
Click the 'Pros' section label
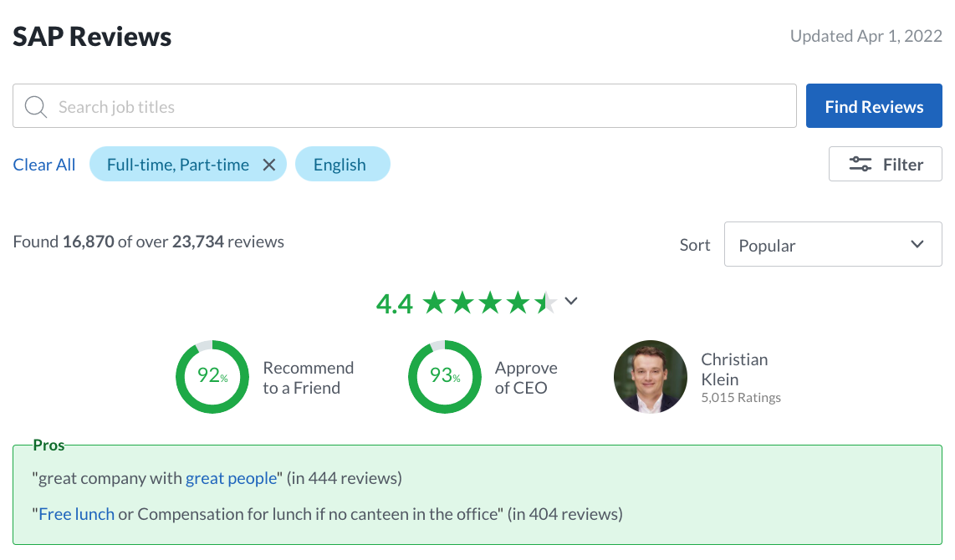[49, 445]
